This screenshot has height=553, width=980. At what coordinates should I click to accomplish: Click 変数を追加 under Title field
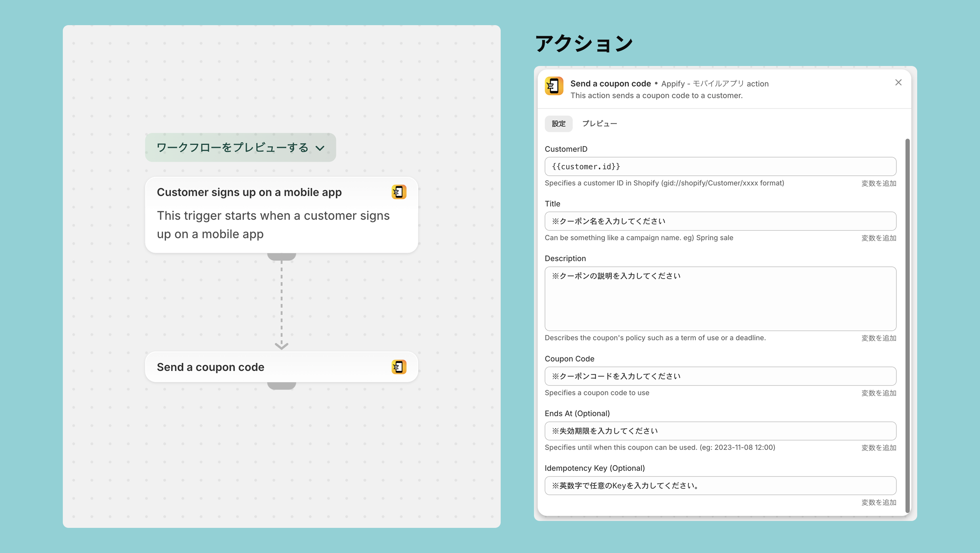tap(879, 238)
